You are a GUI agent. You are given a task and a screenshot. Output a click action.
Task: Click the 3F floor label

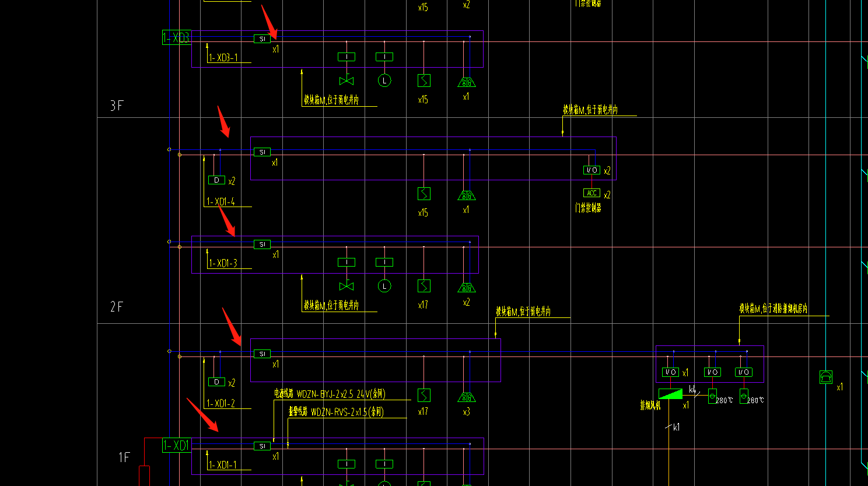[117, 106]
